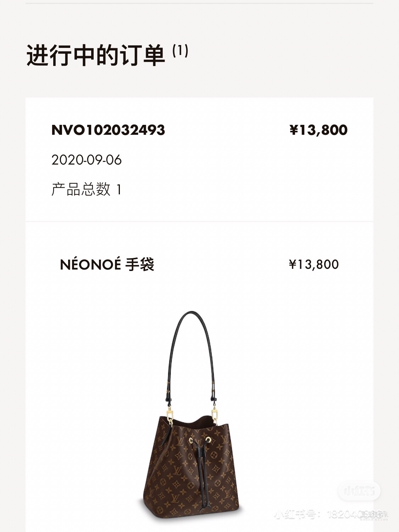Tap the 进行中的订单 heading
This screenshot has height=532, width=399.
coord(96,56)
